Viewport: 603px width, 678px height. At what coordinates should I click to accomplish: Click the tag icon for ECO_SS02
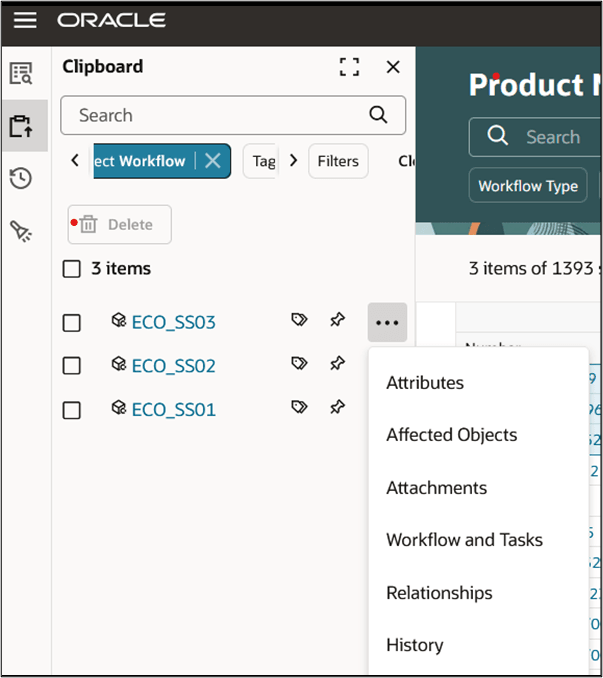(299, 363)
